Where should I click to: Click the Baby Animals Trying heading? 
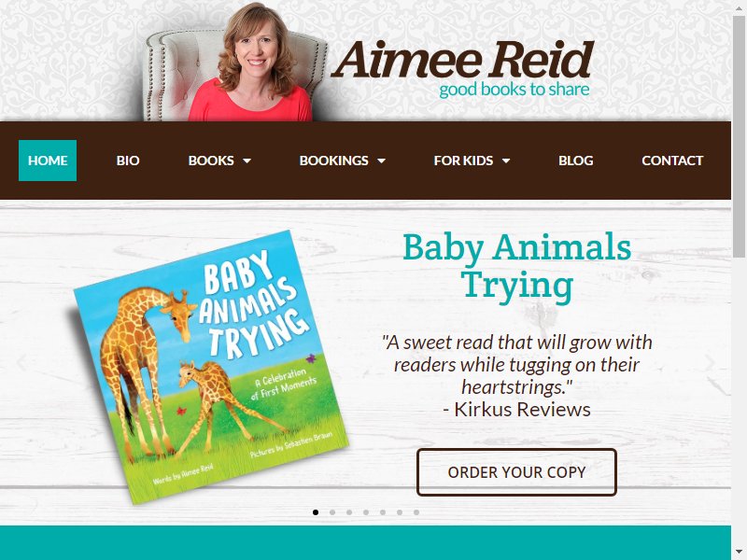point(517,267)
